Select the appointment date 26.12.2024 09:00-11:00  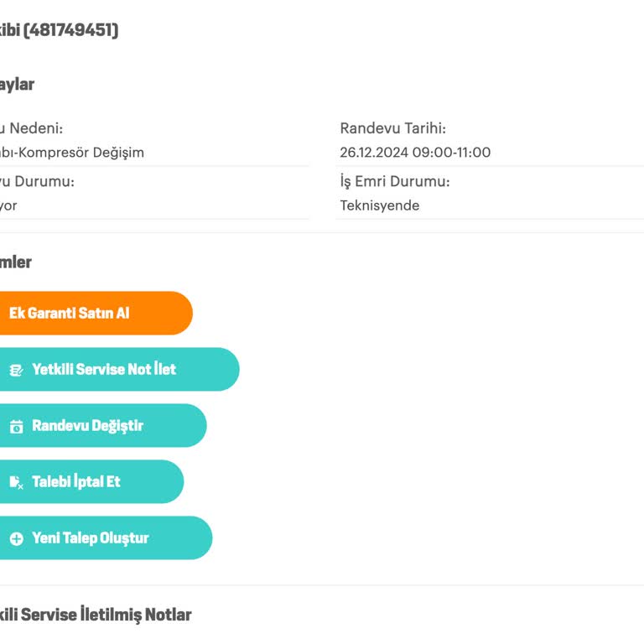(415, 153)
